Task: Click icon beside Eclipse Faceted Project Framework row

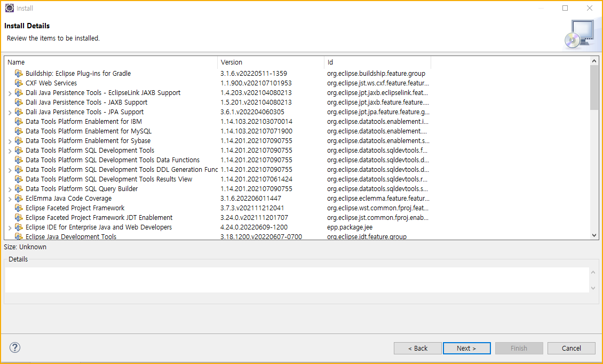Action: tap(19, 208)
